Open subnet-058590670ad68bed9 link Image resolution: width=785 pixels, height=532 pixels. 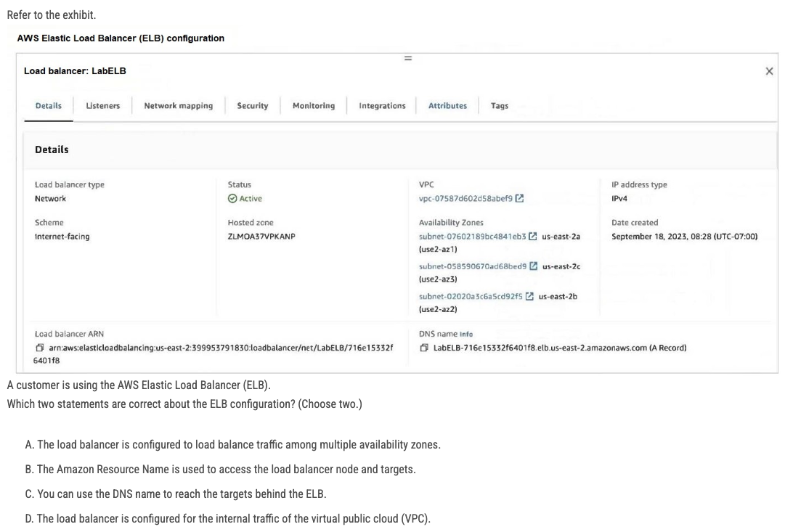[x=473, y=266]
